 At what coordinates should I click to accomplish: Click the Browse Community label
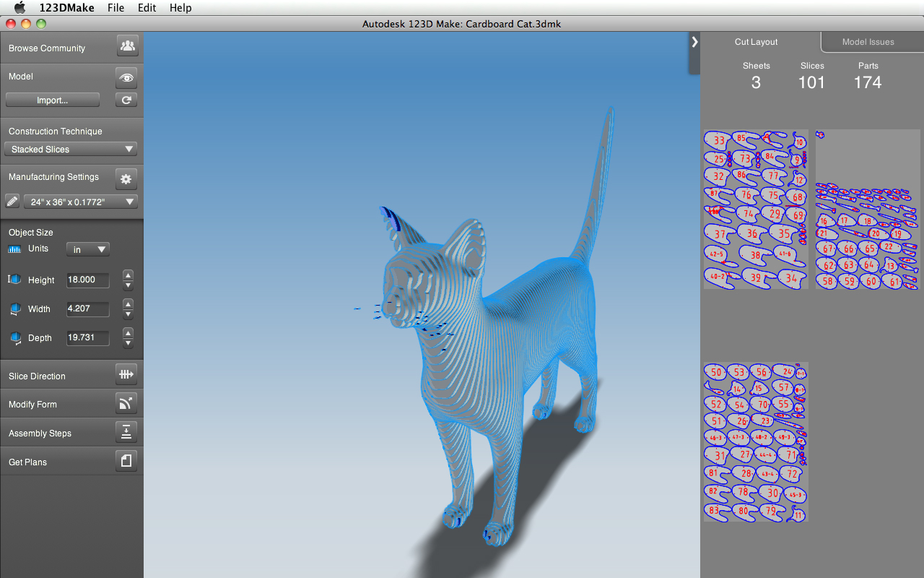coord(47,48)
